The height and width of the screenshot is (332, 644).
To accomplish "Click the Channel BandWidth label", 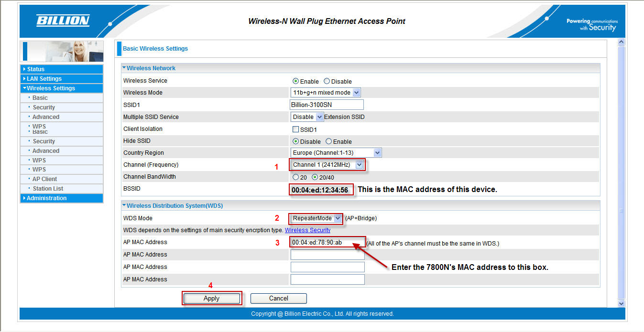I will (150, 177).
